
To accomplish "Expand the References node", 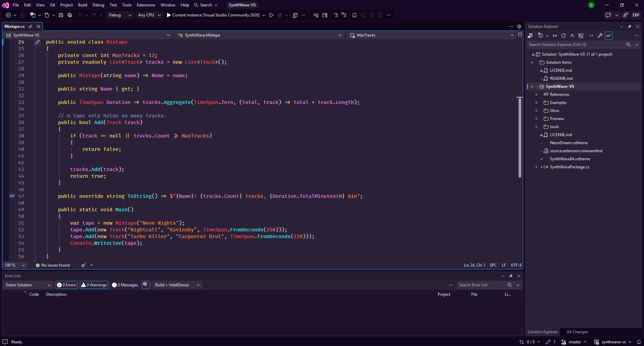I will tap(536, 95).
